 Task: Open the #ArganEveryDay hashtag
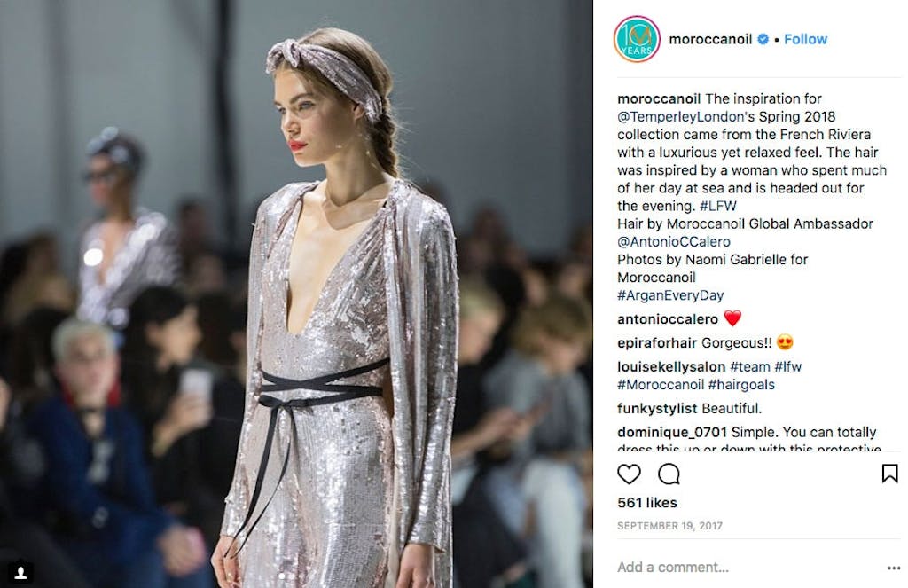click(x=670, y=295)
